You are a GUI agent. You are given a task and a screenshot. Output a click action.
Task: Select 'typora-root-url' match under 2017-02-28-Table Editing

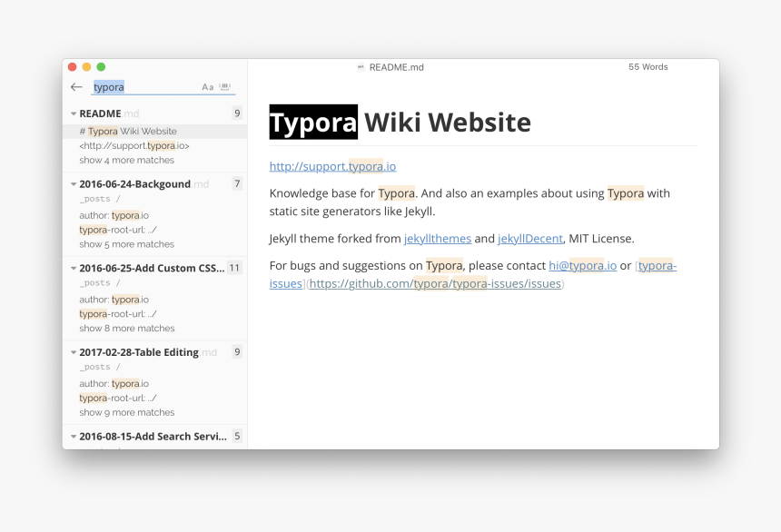(x=118, y=398)
